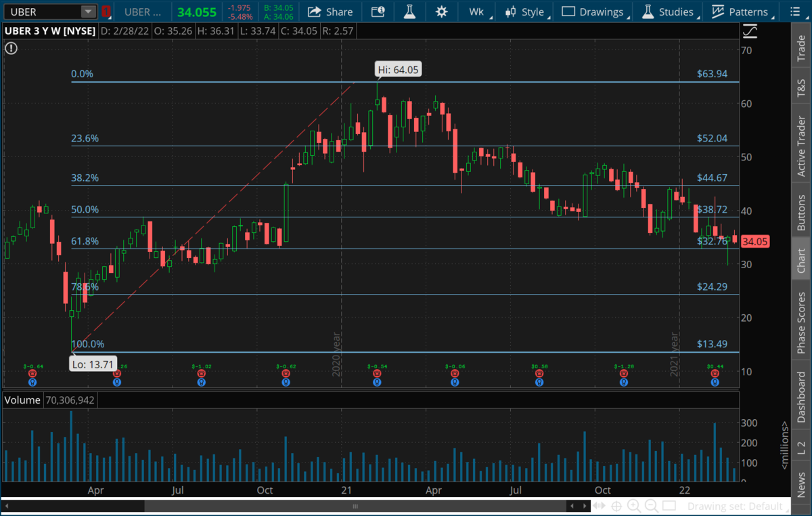Open the L 2 sidebar tab
Screen dimensions: 812x516
(x=802, y=447)
